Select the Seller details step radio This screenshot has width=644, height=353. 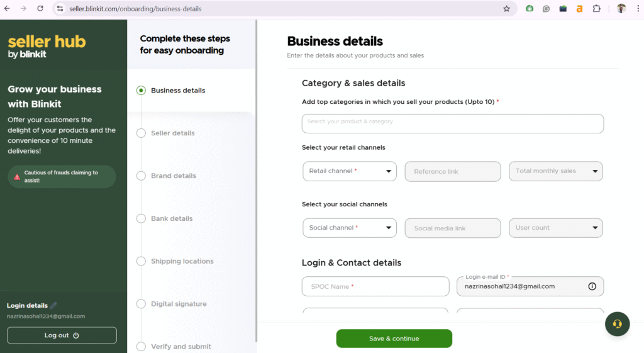click(142, 133)
